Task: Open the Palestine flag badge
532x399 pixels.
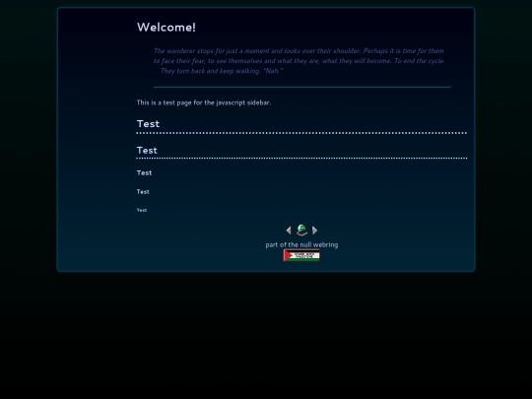Action: point(301,255)
